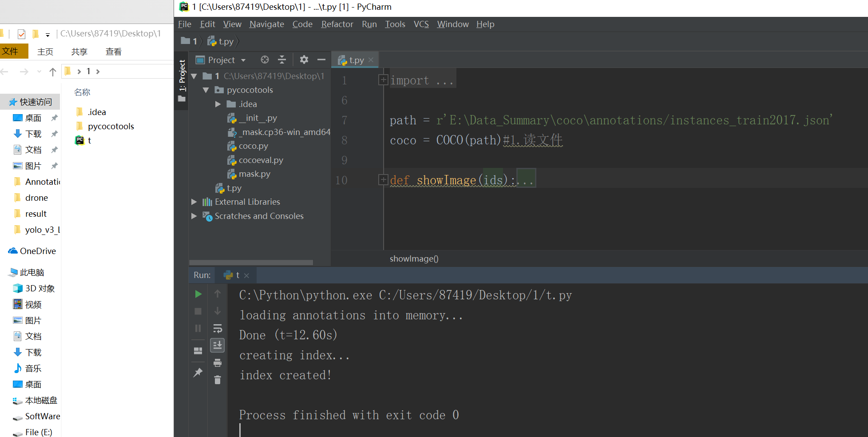This screenshot has width=868, height=437.
Task: Click the 文件 tab in Explorer
Action: [x=13, y=52]
